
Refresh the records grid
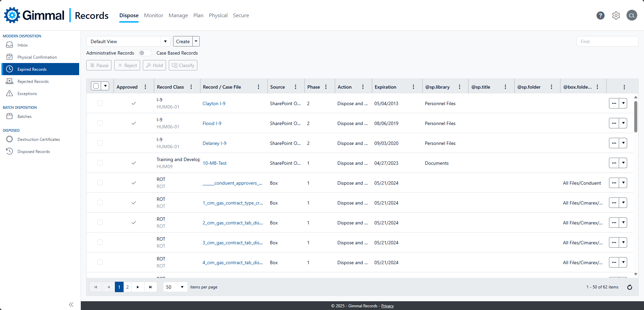[630, 287]
